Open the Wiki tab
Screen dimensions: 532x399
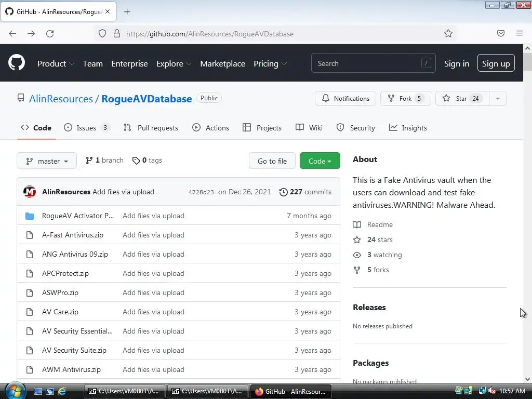[309, 128]
